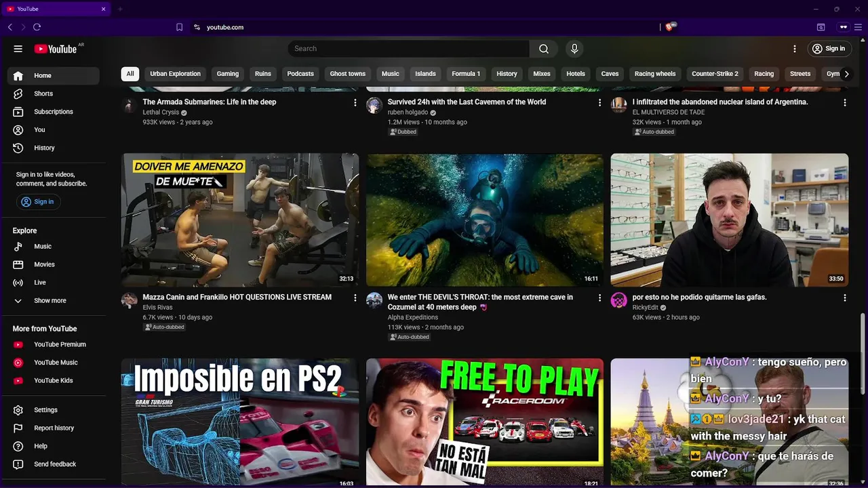Open Report history
This screenshot has width=868, height=488.
click(x=54, y=428)
